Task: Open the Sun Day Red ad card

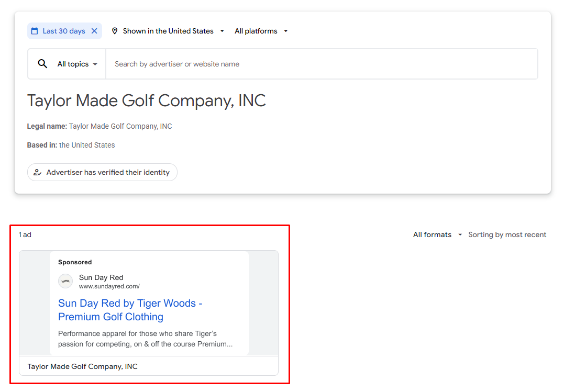Action: (x=149, y=313)
